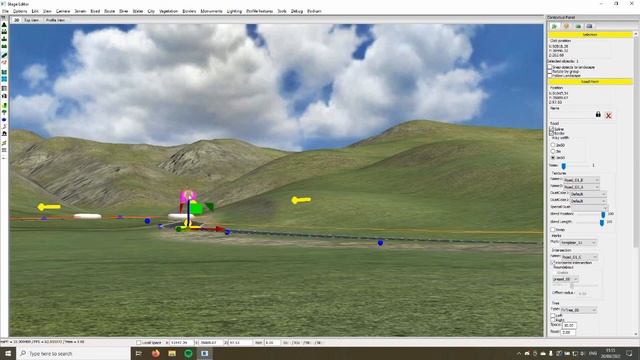Select the black triangle terrain tool

[x=4, y=25]
